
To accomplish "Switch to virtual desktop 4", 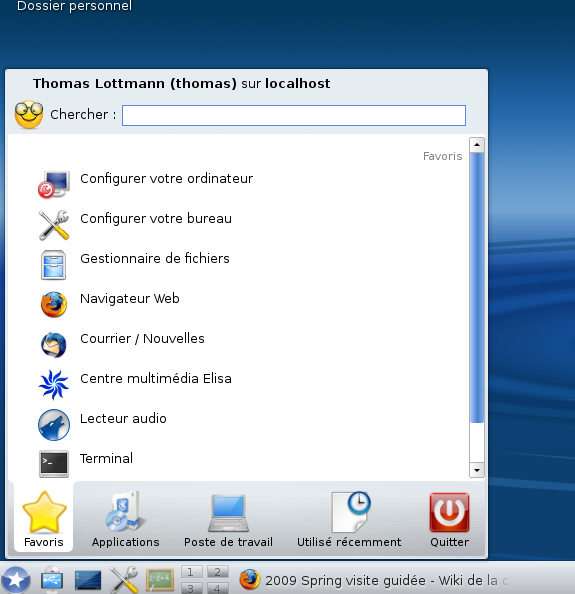I will (217, 588).
